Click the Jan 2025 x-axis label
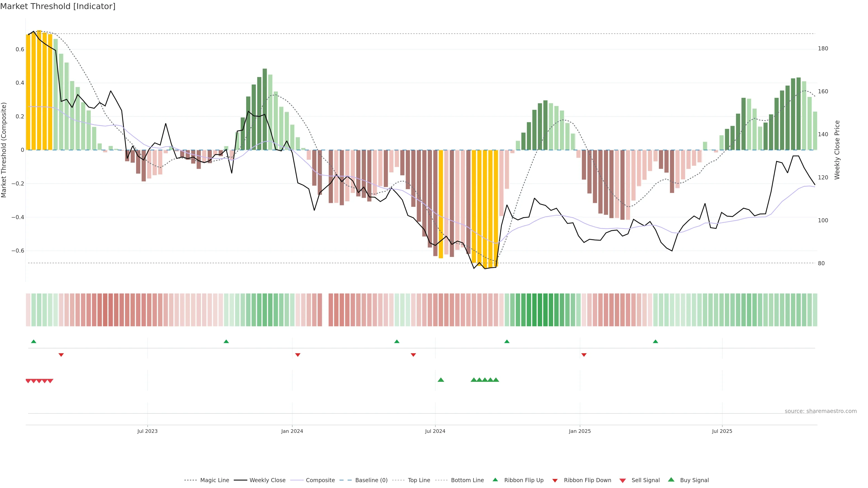This screenshot has width=868, height=488. coord(580,431)
